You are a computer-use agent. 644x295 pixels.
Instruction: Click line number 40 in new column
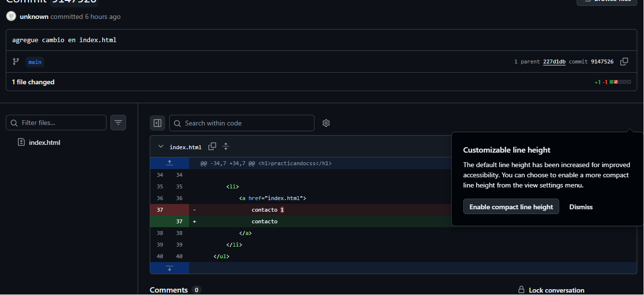point(179,256)
